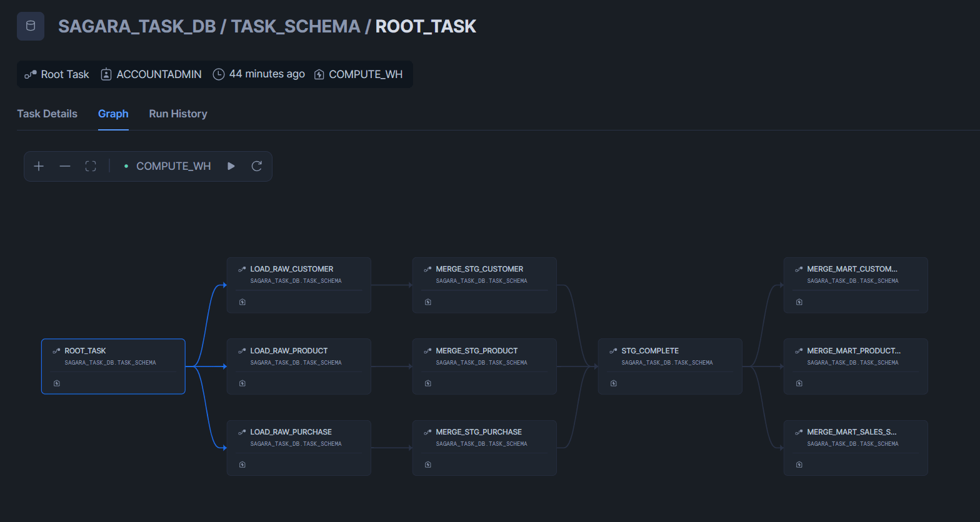Image resolution: width=980 pixels, height=522 pixels.
Task: Open the Run History tab
Action: tap(178, 114)
